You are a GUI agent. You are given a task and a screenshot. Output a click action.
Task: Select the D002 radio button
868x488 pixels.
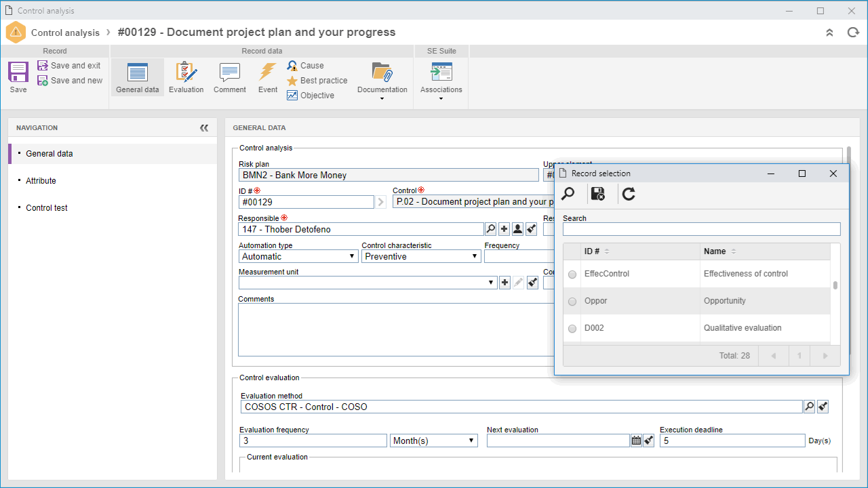[x=572, y=329]
